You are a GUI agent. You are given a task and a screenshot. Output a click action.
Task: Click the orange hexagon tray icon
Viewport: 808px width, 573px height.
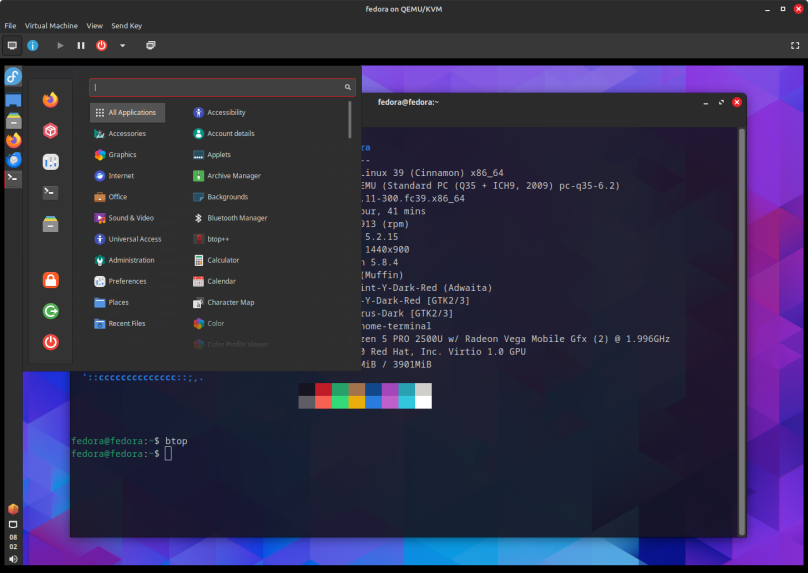pyautogui.click(x=13, y=509)
